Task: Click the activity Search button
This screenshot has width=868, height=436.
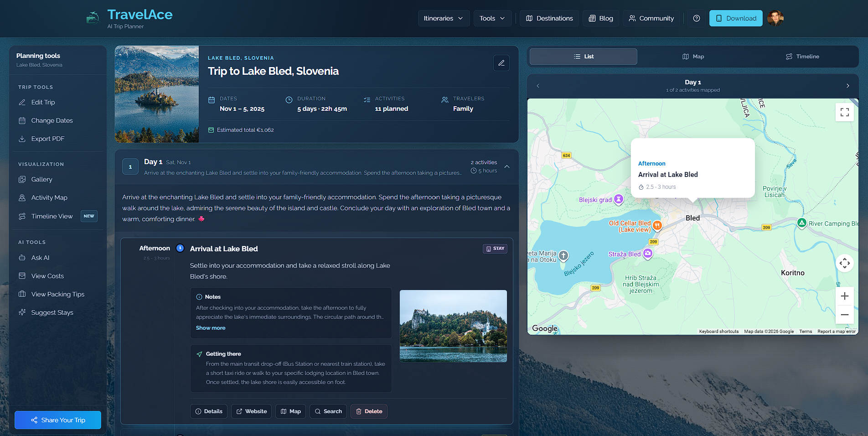Action: click(x=328, y=411)
